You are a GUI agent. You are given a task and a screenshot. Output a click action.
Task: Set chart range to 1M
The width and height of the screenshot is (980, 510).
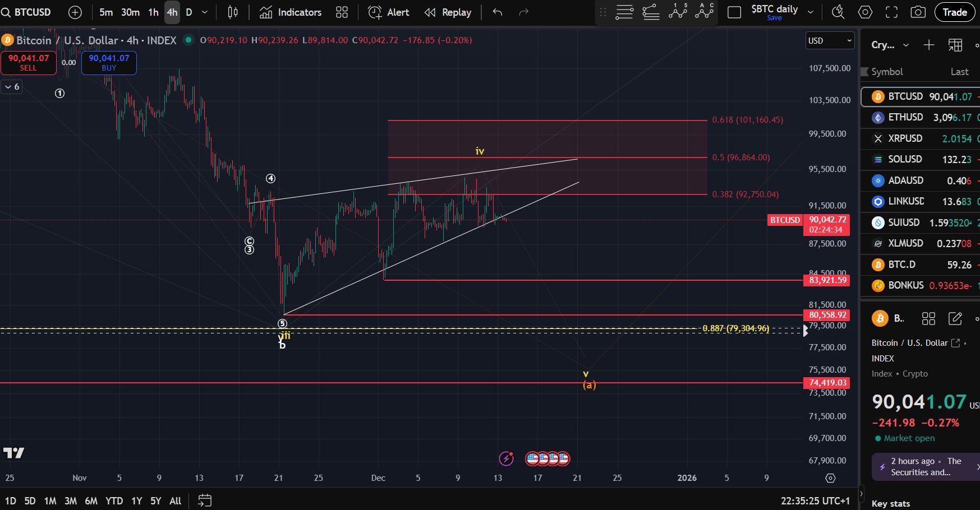[50, 501]
